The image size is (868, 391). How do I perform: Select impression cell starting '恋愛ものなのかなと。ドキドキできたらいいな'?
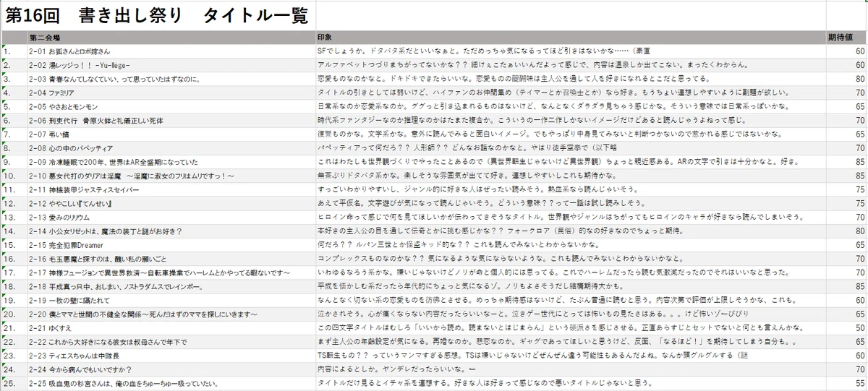tap(571, 79)
